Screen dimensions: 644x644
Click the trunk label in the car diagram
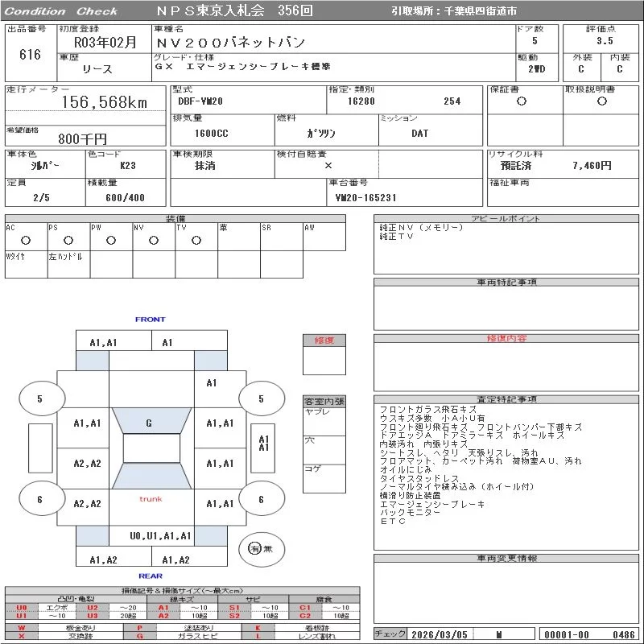coord(151,499)
